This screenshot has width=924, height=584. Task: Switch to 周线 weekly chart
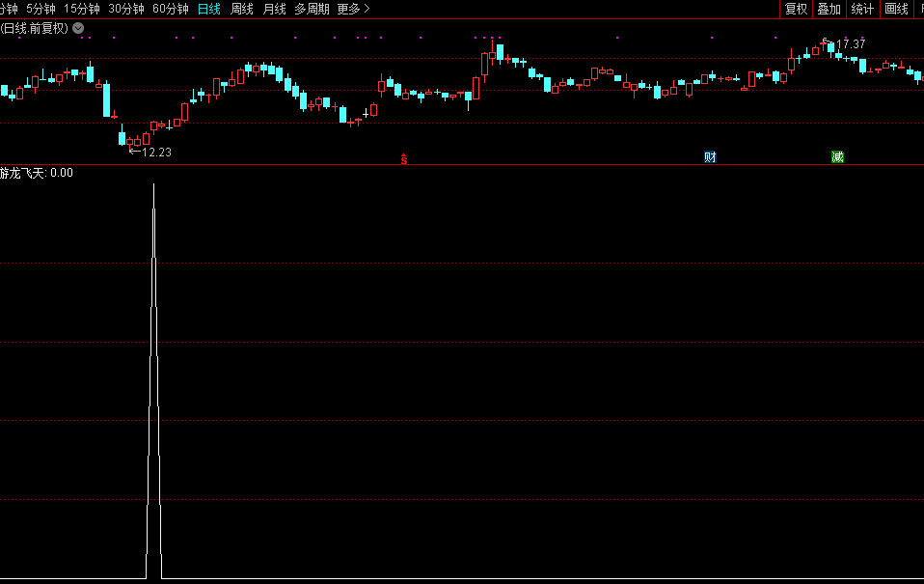(242, 9)
